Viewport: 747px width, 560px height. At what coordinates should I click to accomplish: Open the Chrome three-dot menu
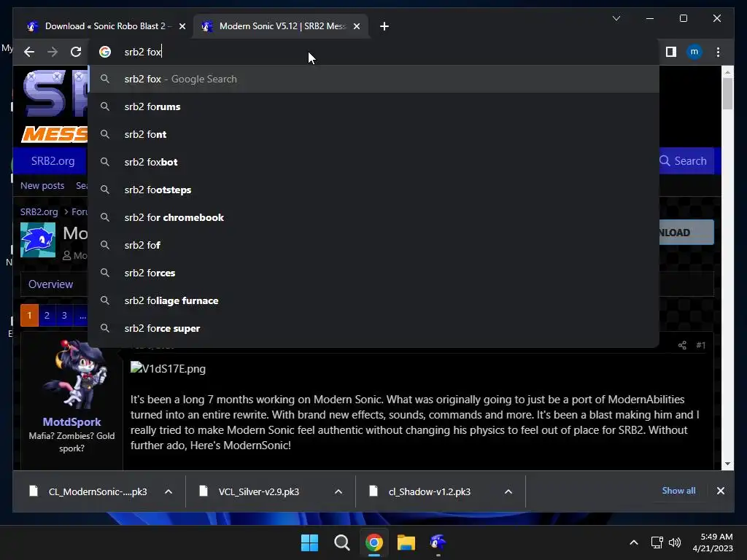pyautogui.click(x=718, y=52)
